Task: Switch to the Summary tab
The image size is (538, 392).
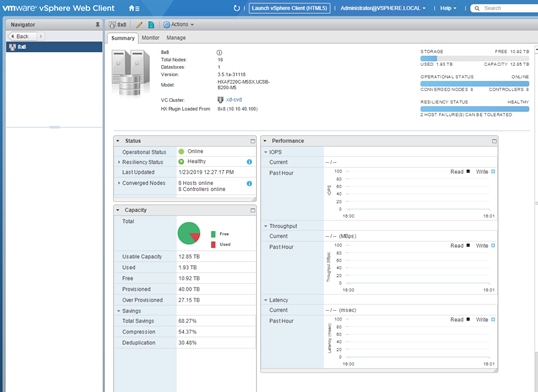Action: [123, 38]
